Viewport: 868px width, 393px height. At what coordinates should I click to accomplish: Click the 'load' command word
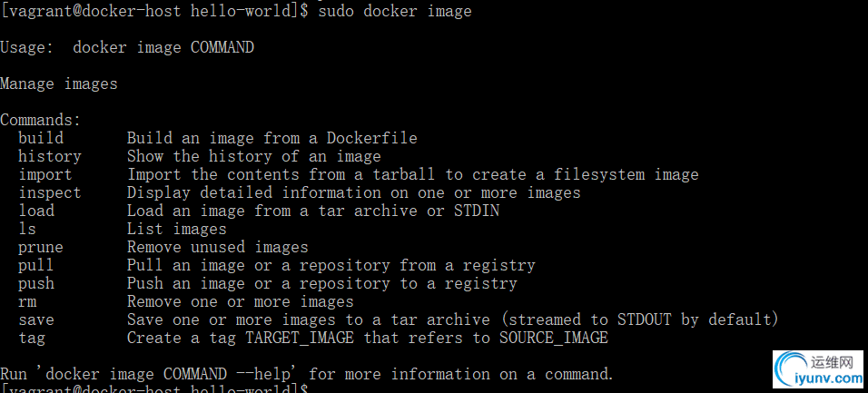pos(36,211)
